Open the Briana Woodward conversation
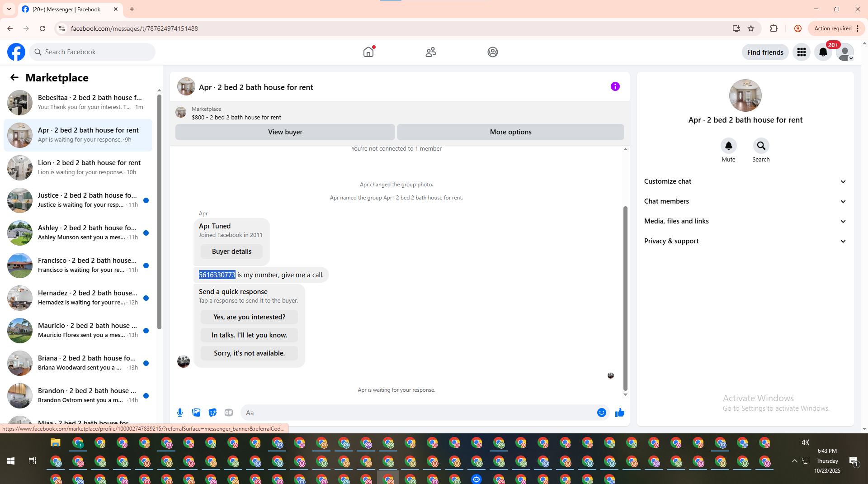Viewport: 868px width, 484px height. (78, 363)
